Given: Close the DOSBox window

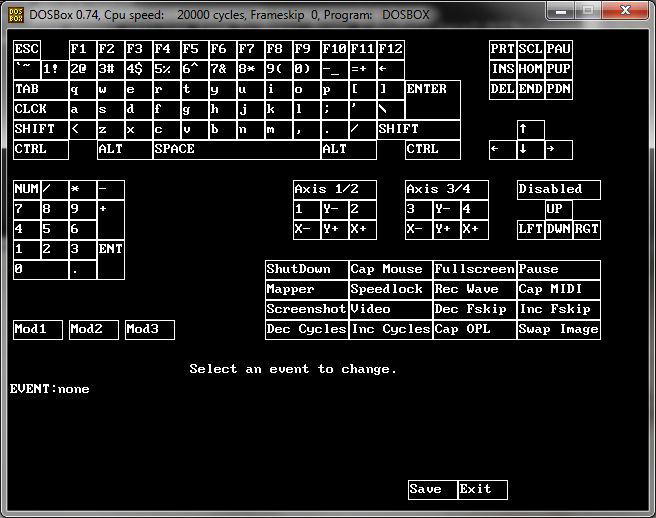Looking at the screenshot, I should [x=625, y=10].
